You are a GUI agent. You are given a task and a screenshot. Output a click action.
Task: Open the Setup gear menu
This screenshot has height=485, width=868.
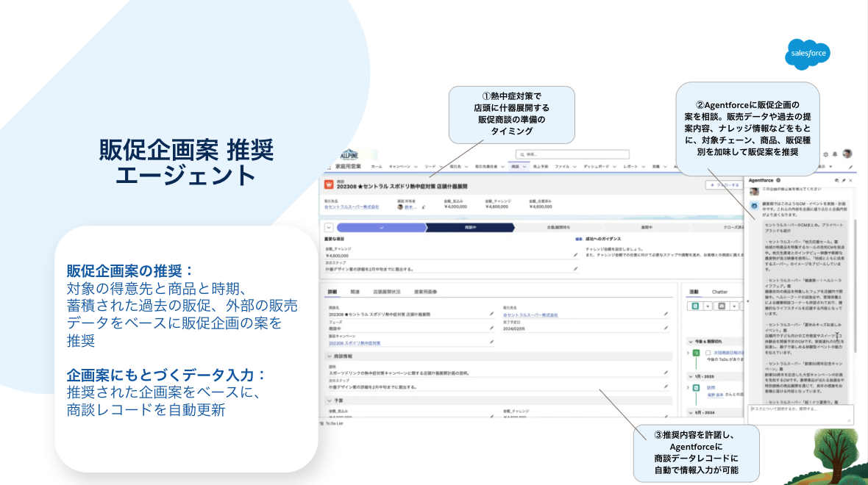825,154
